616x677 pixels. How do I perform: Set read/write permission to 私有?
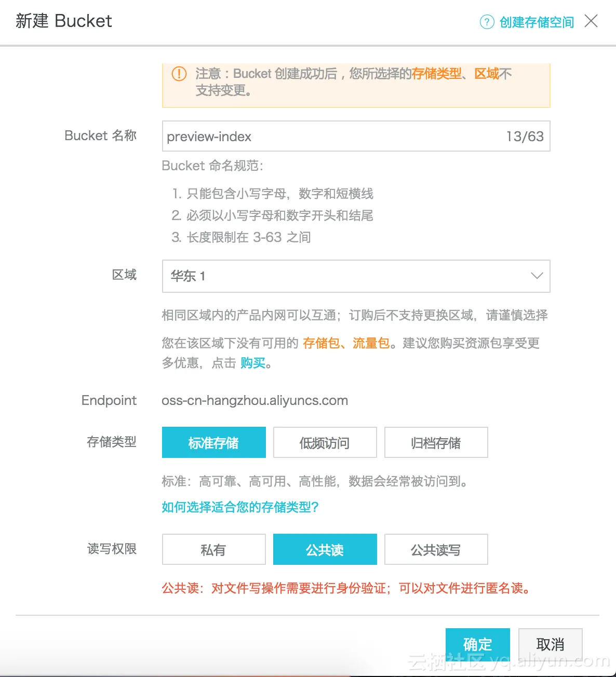click(x=213, y=549)
